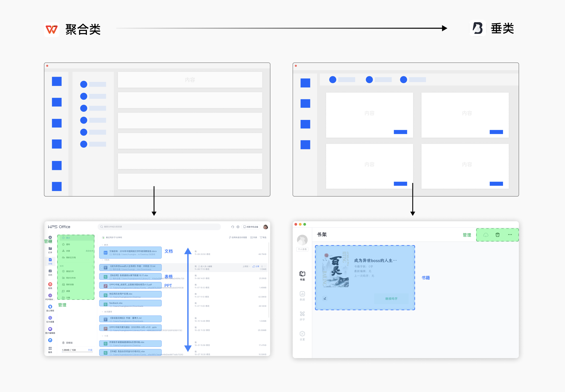Star the highlighted txt file row
This screenshot has height=392, width=565.
click(x=262, y=266)
